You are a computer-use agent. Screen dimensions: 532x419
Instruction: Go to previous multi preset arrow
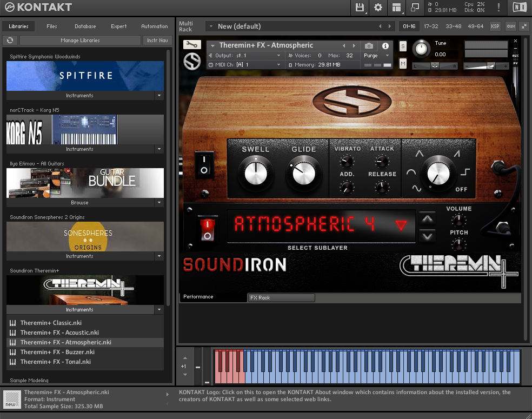pyautogui.click(x=380, y=26)
